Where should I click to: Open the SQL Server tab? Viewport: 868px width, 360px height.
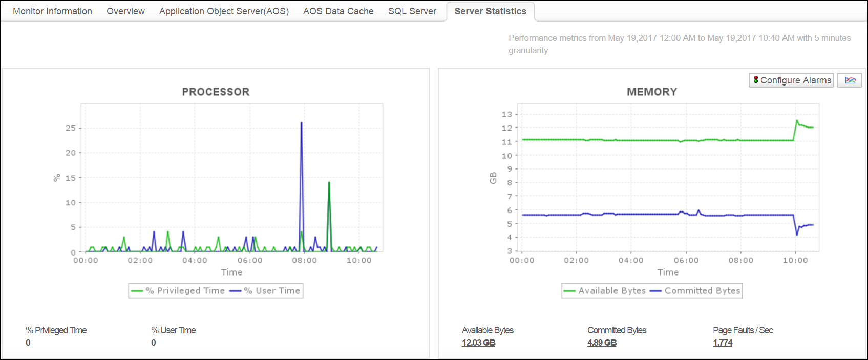(412, 11)
